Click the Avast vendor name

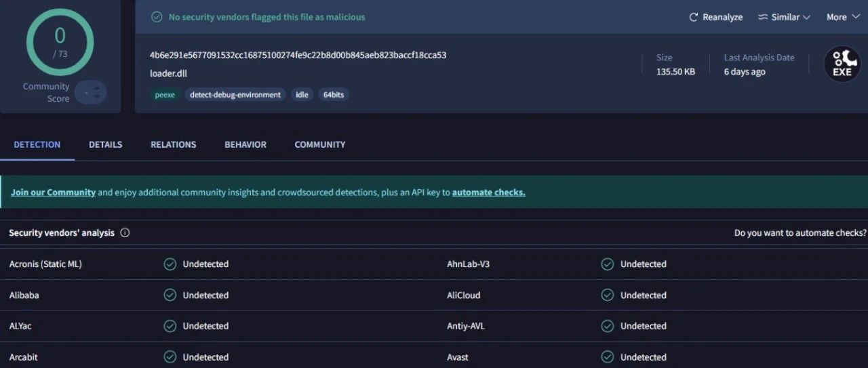coord(458,357)
